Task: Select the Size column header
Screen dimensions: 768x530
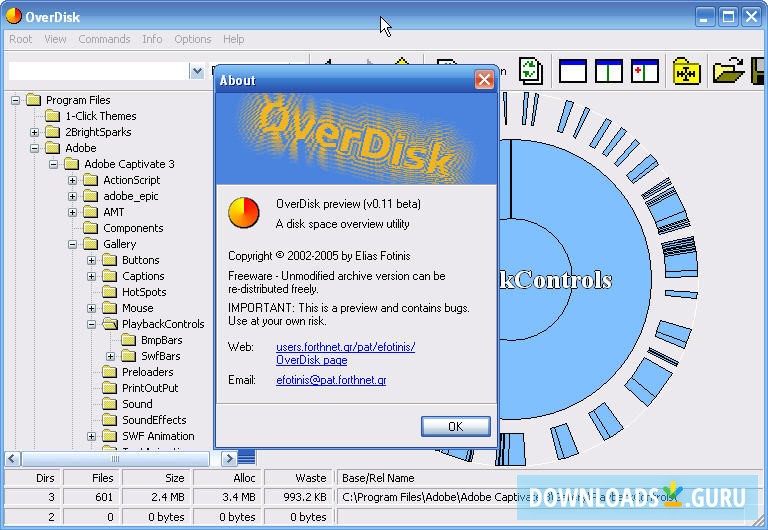Action: 157,478
